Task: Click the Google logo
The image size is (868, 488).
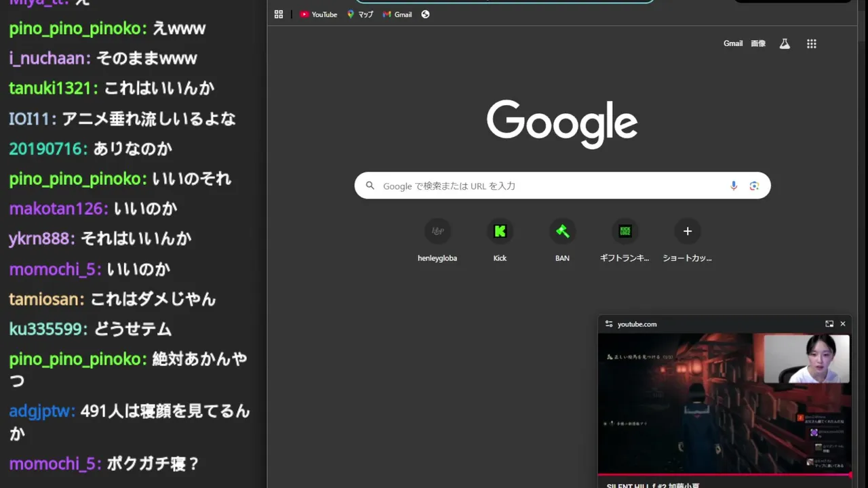Action: coord(562,123)
